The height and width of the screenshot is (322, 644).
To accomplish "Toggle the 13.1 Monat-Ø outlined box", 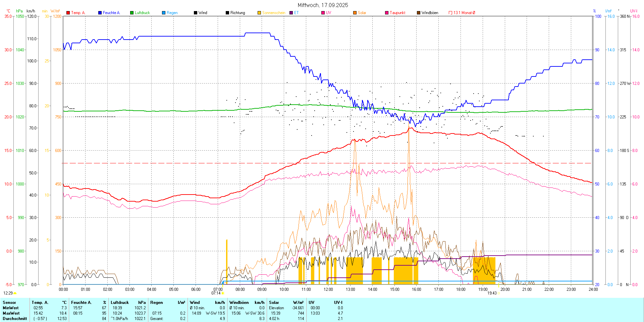I will click(450, 13).
